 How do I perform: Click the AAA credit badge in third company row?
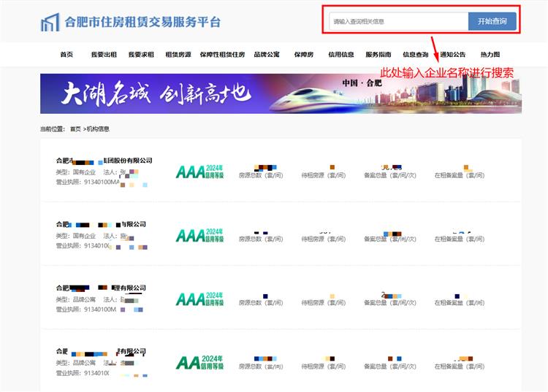pos(199,299)
